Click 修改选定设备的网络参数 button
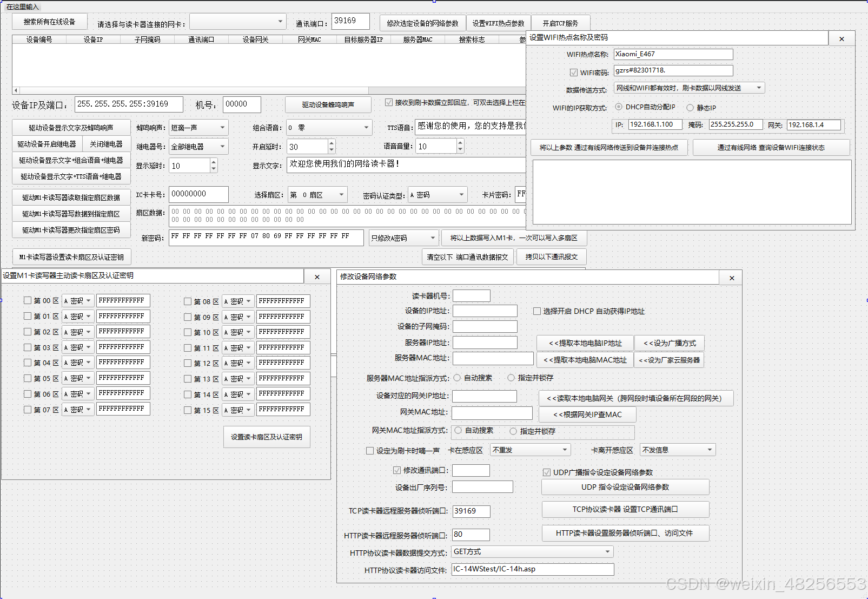The height and width of the screenshot is (599, 868). pos(422,23)
